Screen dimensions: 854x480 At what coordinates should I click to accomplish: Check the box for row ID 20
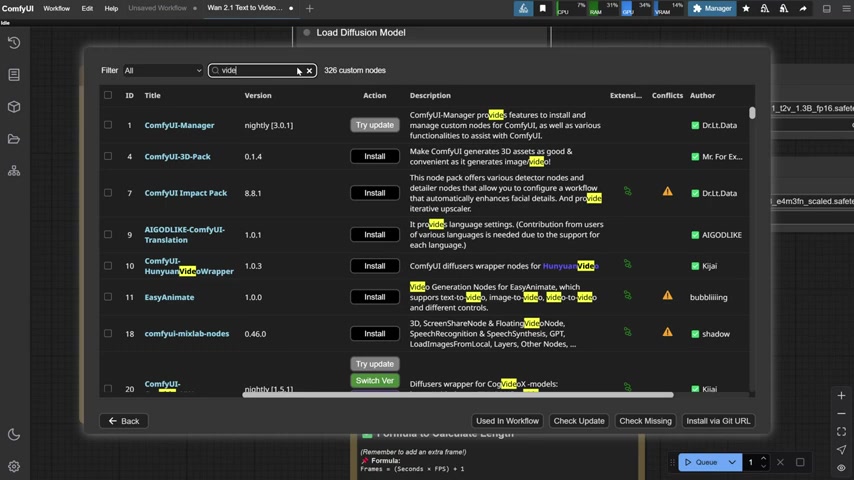[x=108, y=388]
